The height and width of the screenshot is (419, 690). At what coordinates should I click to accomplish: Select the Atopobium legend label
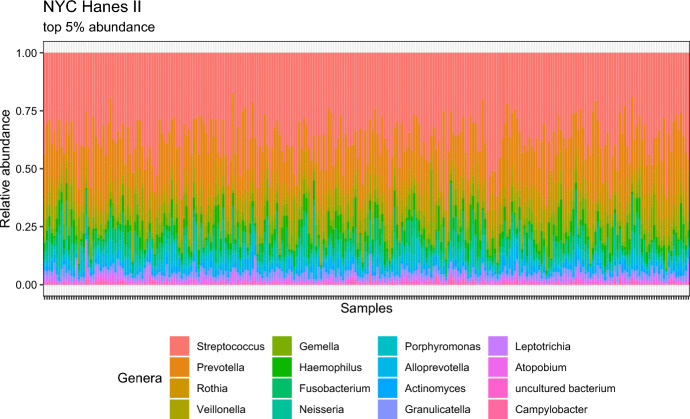coord(541,368)
